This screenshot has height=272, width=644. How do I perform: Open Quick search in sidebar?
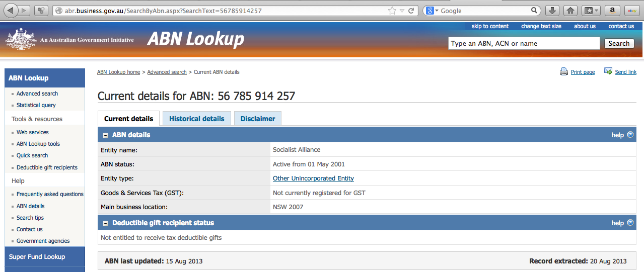pos(32,155)
